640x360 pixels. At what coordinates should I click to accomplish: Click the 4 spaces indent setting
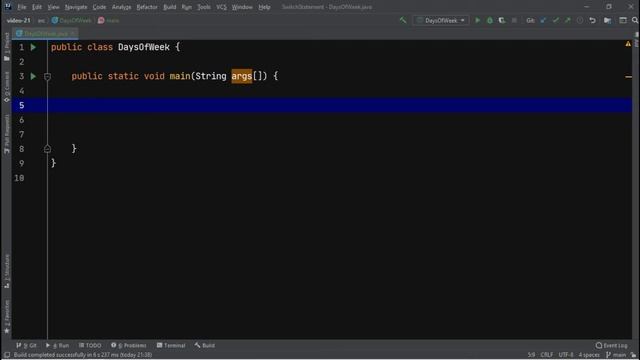point(589,355)
